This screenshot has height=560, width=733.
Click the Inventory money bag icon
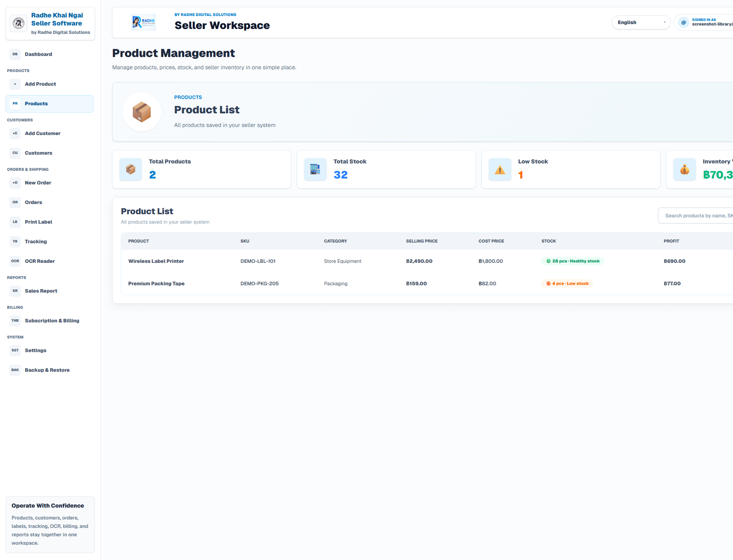685,170
